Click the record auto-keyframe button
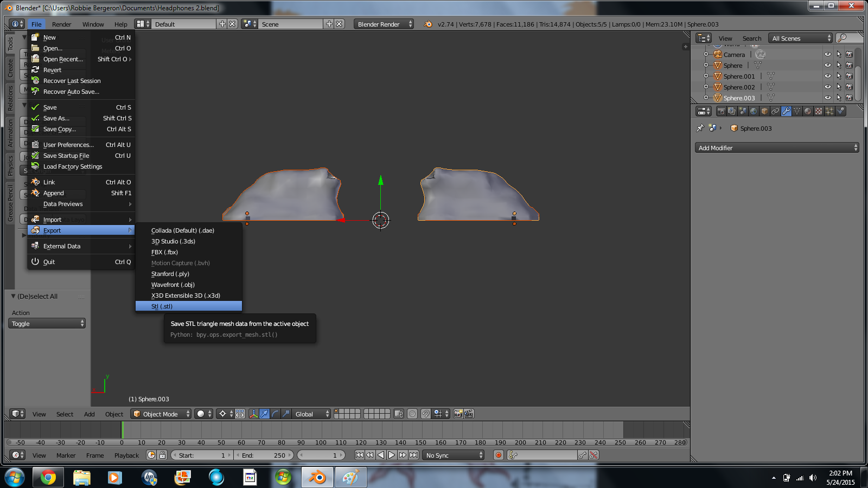 [x=499, y=455]
